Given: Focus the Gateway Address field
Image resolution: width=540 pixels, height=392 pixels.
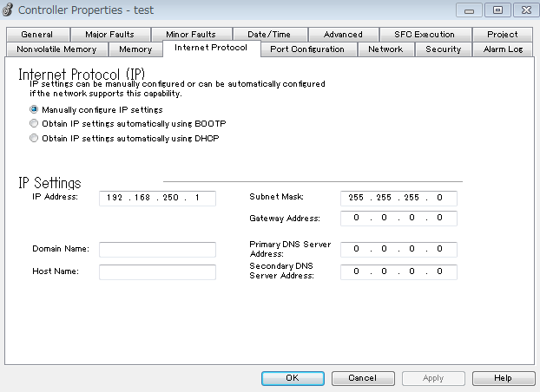Looking at the screenshot, I should coord(398,219).
